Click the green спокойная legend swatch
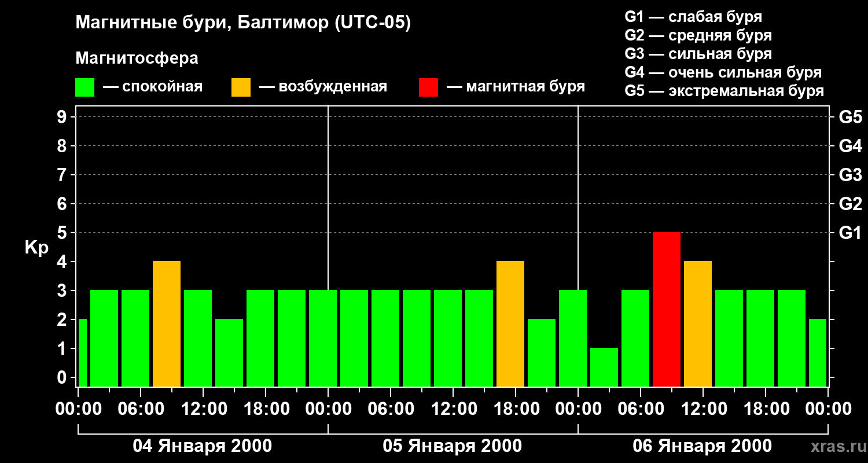 coord(85,87)
